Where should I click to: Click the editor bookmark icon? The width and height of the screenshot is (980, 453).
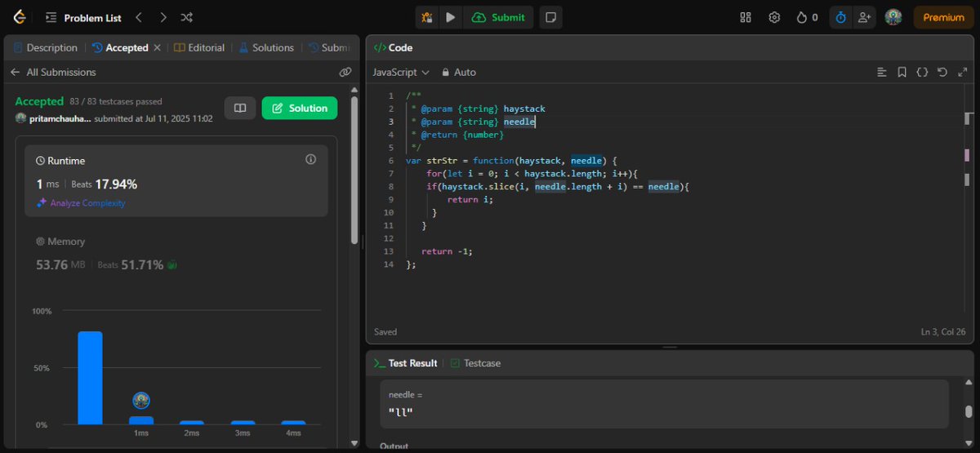pos(902,72)
